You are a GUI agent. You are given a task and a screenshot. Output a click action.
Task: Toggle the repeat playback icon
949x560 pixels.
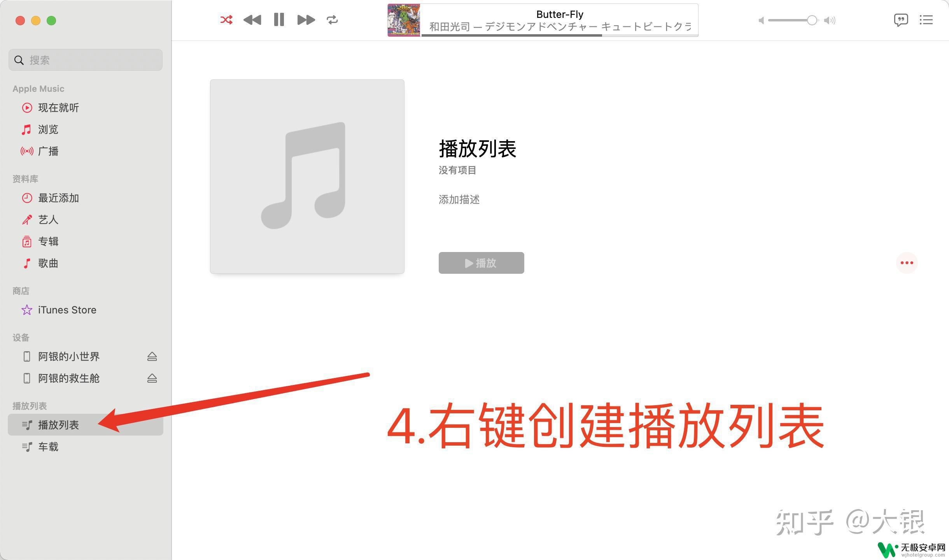tap(332, 20)
